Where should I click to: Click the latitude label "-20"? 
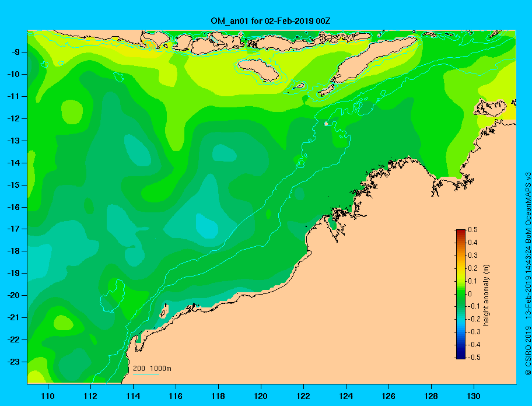[x=13, y=295]
